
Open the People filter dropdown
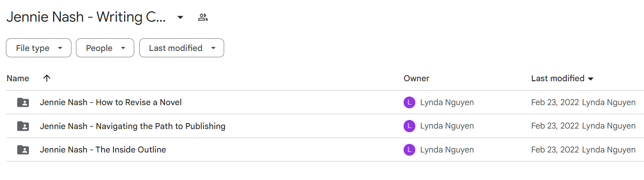[x=105, y=48]
